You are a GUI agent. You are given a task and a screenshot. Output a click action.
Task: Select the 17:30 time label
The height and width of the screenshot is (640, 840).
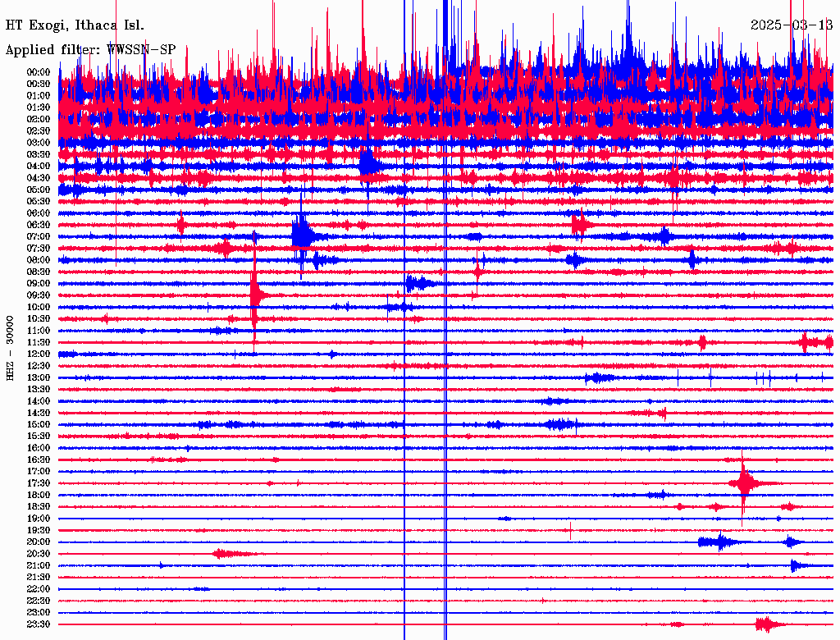pyautogui.click(x=39, y=483)
